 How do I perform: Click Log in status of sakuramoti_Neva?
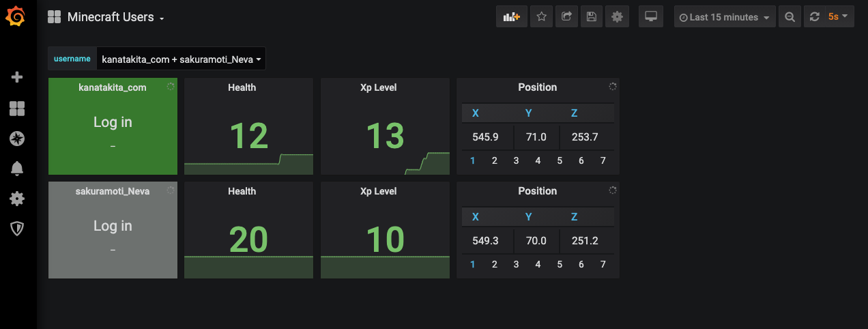pos(113,226)
